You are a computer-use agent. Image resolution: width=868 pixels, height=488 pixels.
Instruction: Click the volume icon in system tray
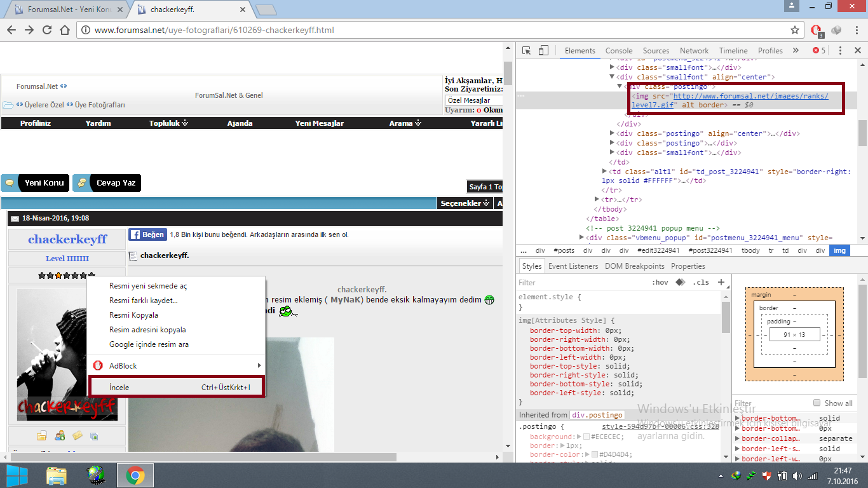(797, 475)
